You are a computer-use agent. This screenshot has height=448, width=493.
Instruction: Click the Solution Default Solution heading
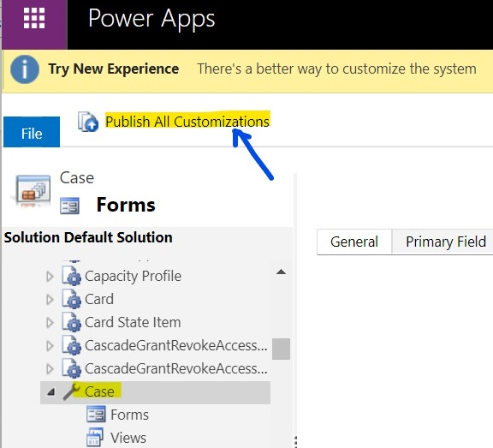coord(88,237)
